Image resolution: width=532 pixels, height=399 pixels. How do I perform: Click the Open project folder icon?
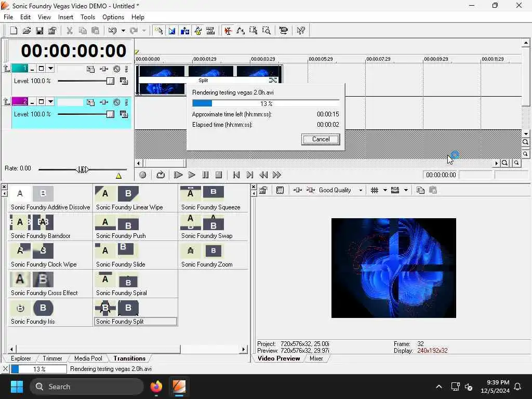click(26, 31)
